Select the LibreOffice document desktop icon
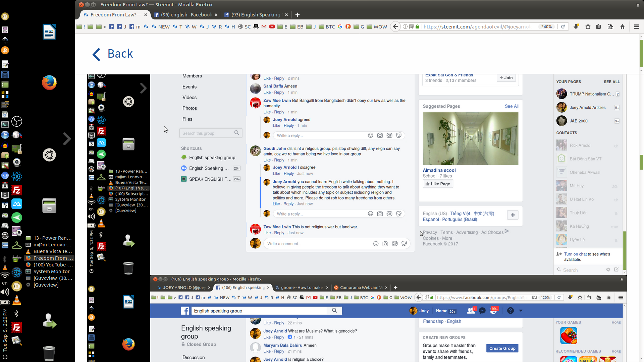 (49, 32)
